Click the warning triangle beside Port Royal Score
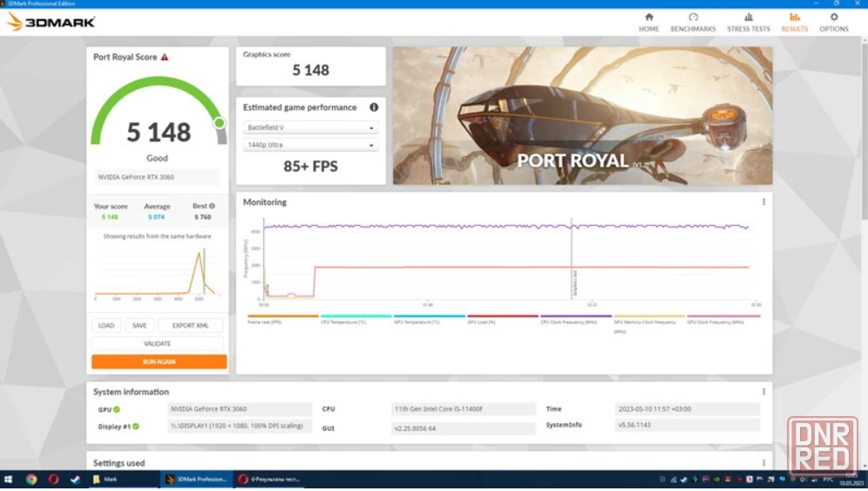The height and width of the screenshot is (491, 868). (x=165, y=58)
